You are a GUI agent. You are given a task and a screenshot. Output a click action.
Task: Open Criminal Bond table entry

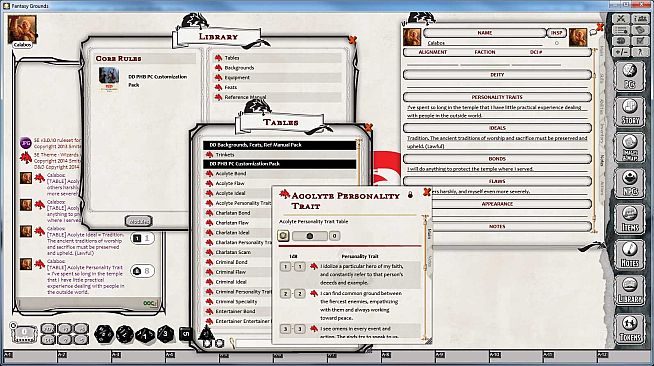coord(231,262)
